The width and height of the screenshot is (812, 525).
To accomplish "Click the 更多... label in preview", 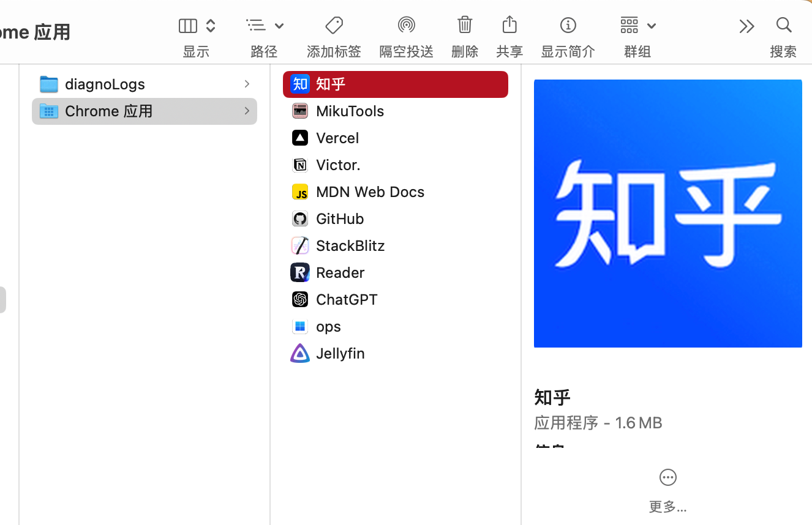I will [x=667, y=507].
